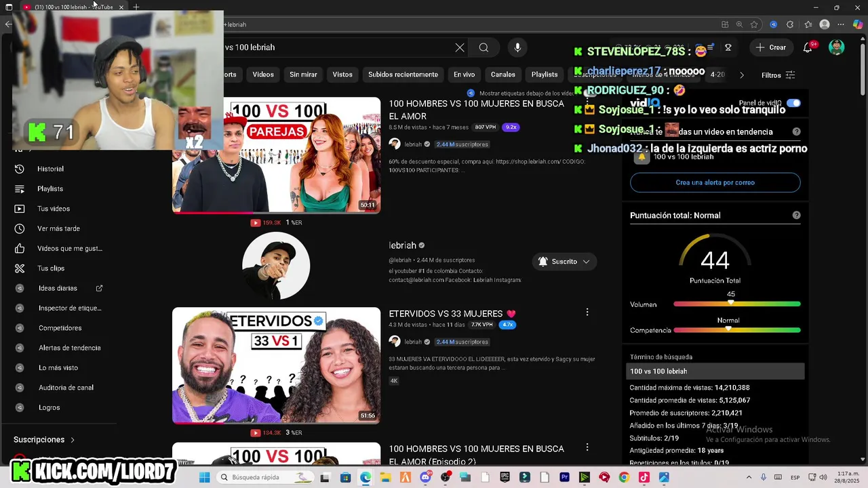
Task: Click the browser favorites star icon
Action: click(x=754, y=24)
